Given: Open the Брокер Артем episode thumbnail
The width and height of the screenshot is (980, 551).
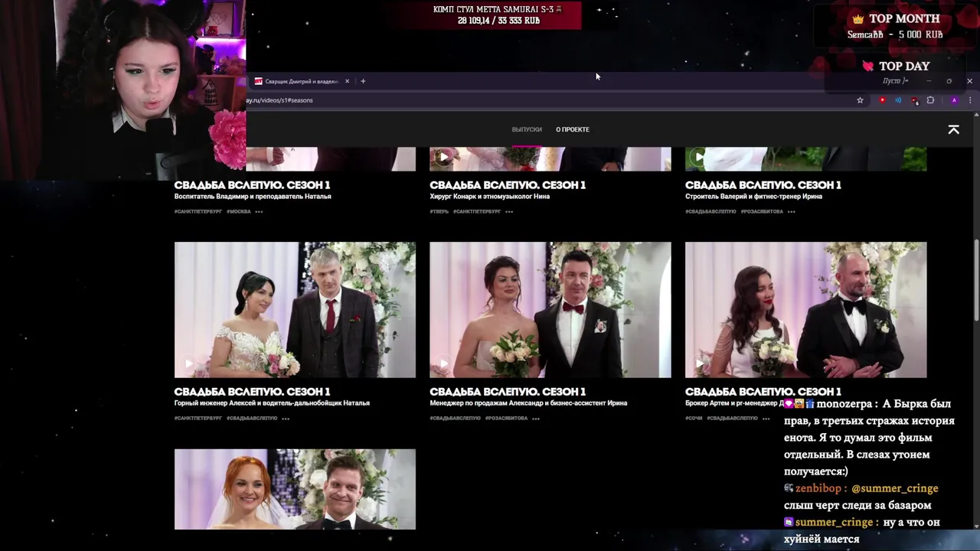Looking at the screenshot, I should (x=805, y=310).
